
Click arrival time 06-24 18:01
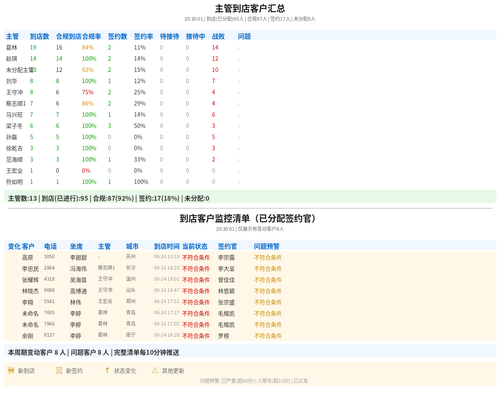point(167,279)
